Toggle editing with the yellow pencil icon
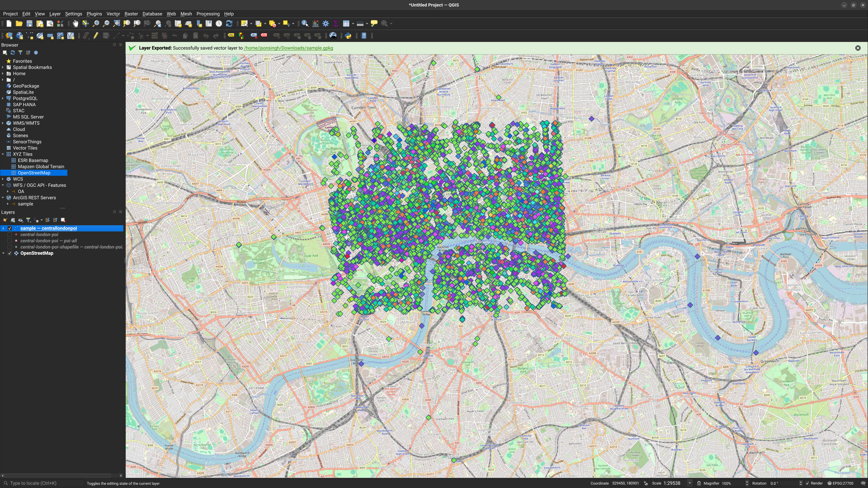The image size is (868, 488). click(96, 36)
